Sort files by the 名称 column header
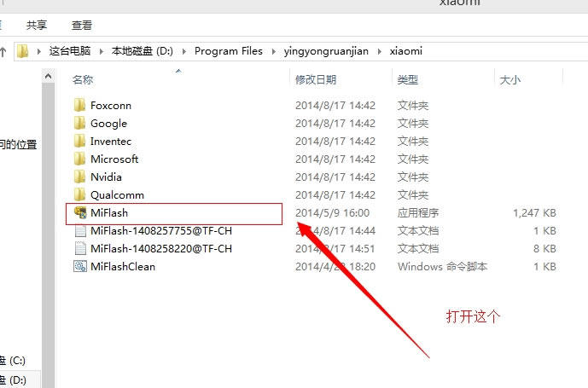This screenshot has height=388, width=588. pyautogui.click(x=83, y=79)
